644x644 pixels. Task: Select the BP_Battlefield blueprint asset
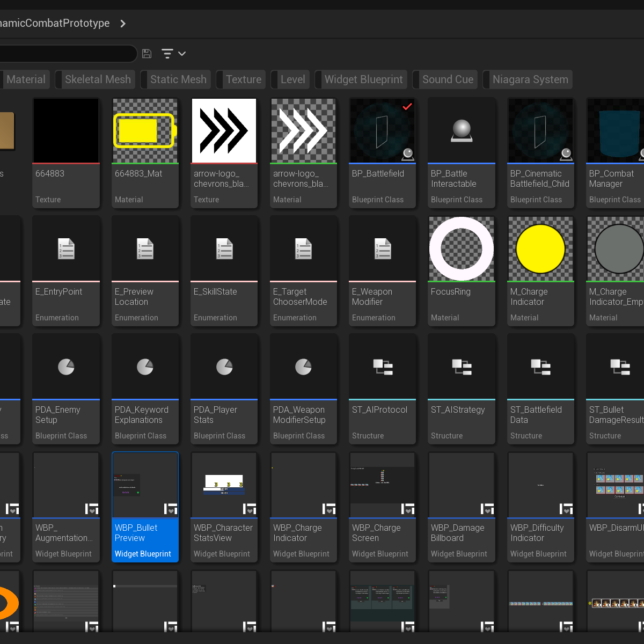tap(382, 131)
